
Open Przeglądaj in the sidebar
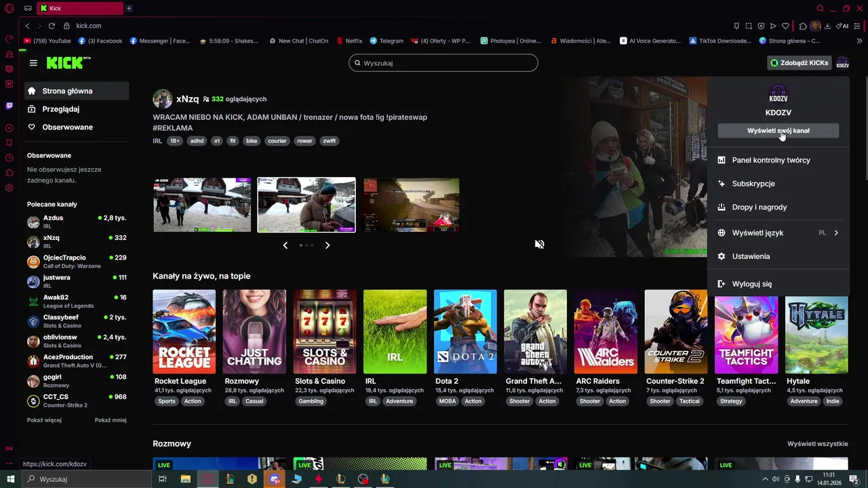click(x=77, y=109)
